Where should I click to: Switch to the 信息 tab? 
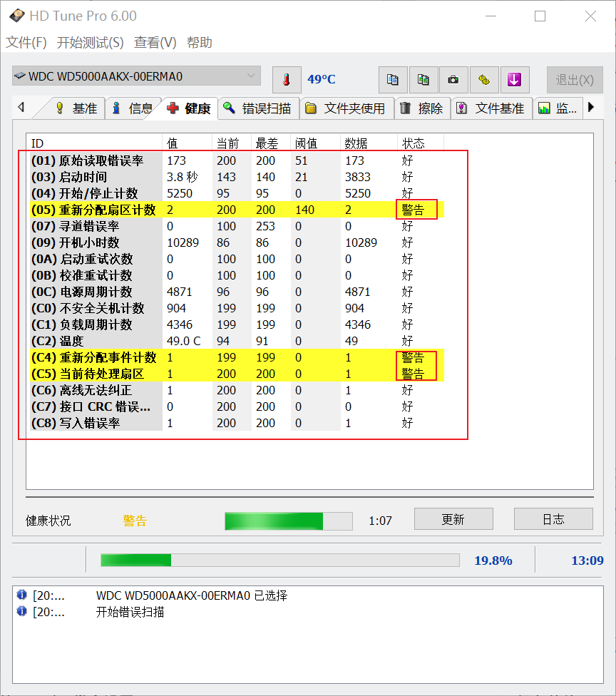click(x=132, y=108)
